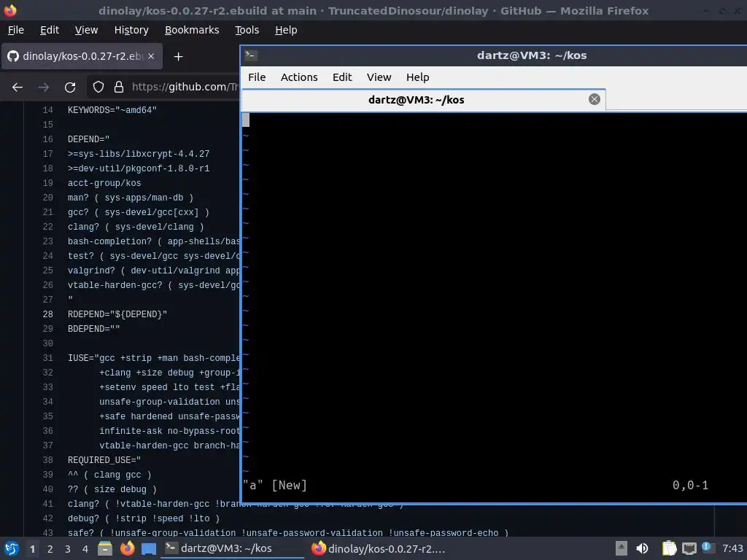
Task: Click the 7:43 taskbar clock
Action: (732, 548)
